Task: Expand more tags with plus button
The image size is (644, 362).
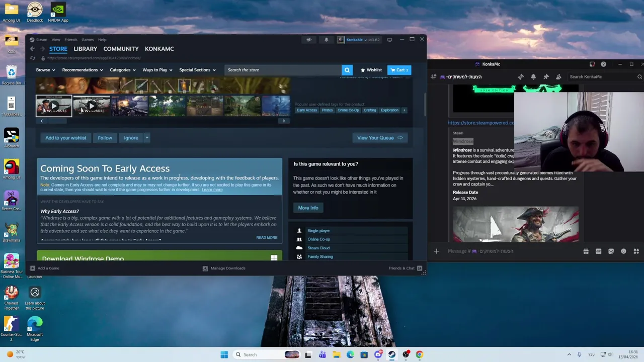Action: (x=404, y=110)
